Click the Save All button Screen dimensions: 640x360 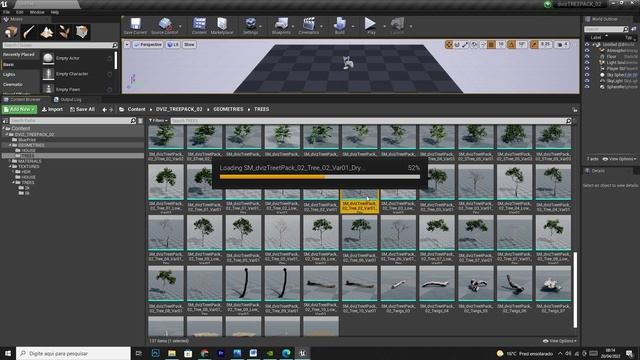pos(82,109)
